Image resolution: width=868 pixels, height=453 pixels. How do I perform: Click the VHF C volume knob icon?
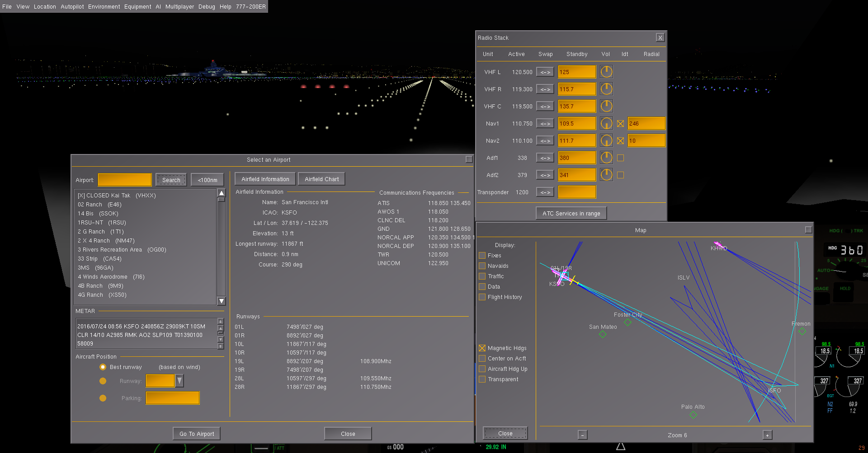tap(606, 106)
